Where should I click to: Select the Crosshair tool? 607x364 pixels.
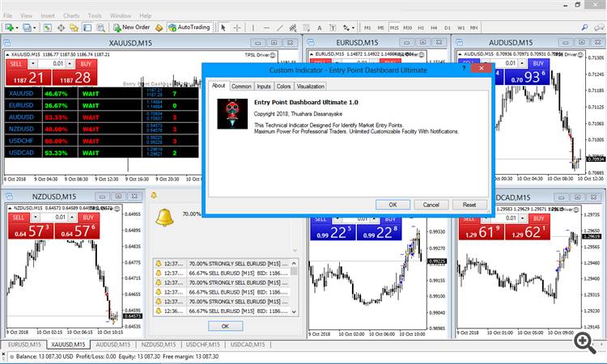tap(237, 28)
